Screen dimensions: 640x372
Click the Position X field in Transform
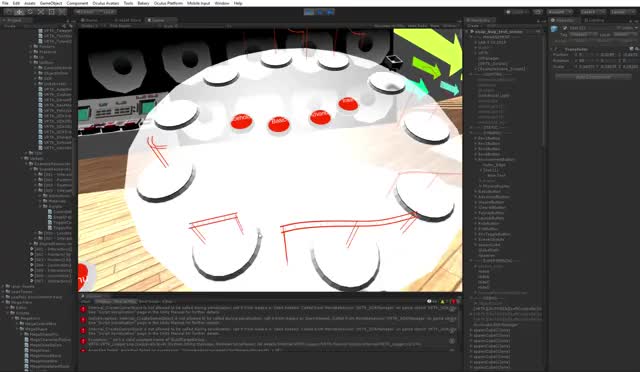click(x=586, y=54)
